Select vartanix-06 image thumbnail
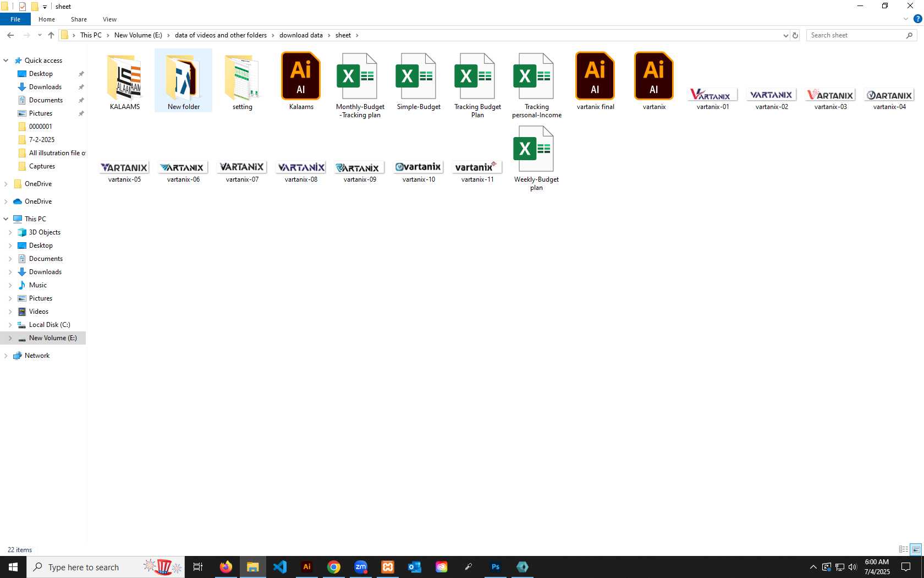 click(x=184, y=168)
